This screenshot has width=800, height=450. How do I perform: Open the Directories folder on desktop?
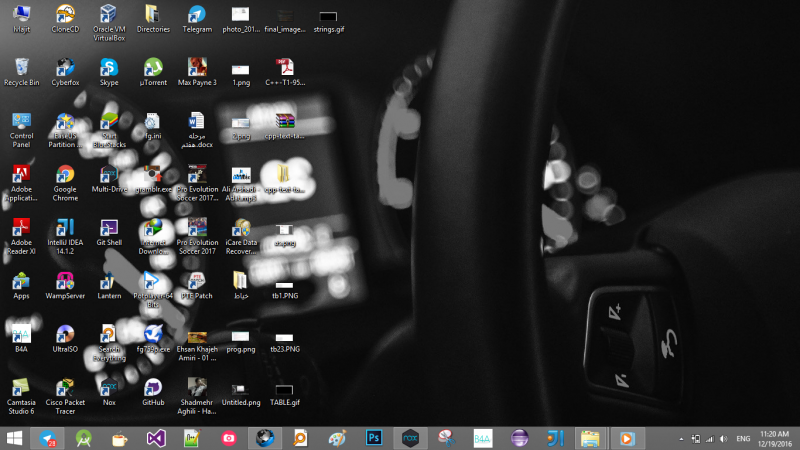[x=153, y=19]
